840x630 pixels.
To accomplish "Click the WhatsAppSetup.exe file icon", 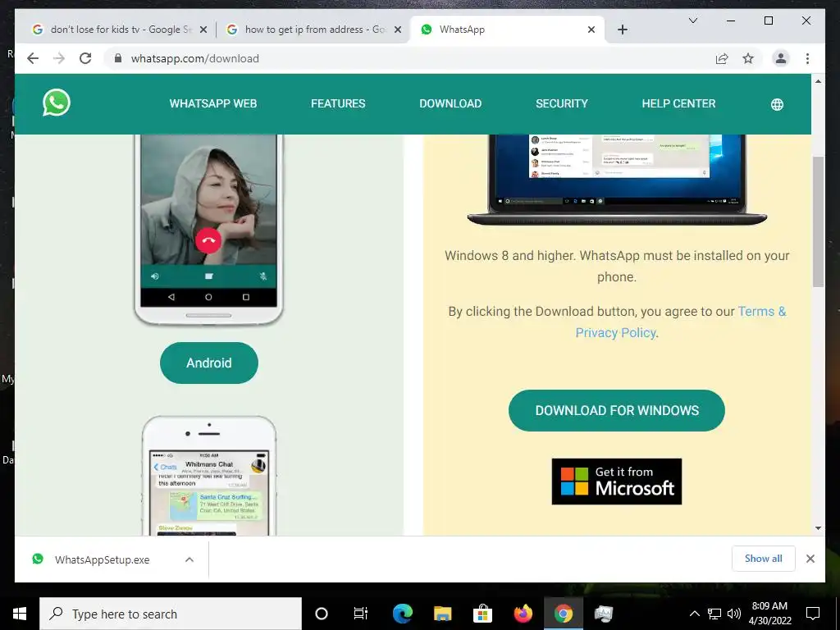I will coord(38,559).
